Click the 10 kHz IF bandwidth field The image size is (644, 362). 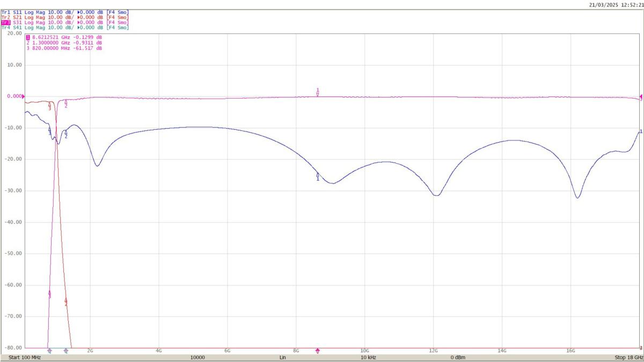[368, 358]
